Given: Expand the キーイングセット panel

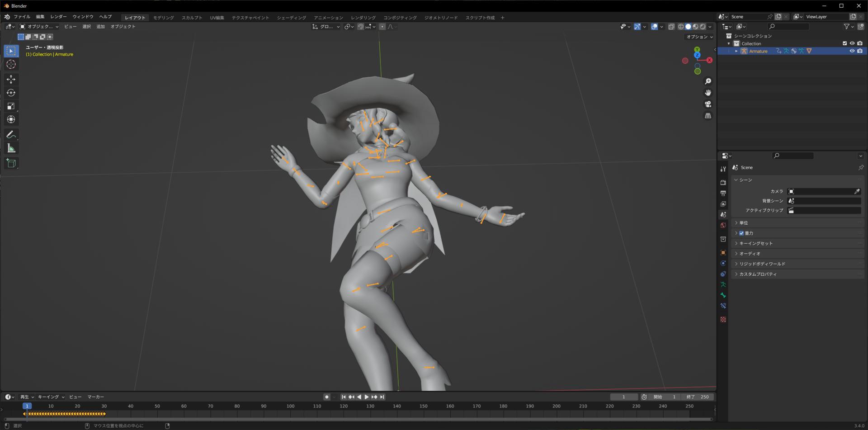Looking at the screenshot, I should tap(797, 243).
